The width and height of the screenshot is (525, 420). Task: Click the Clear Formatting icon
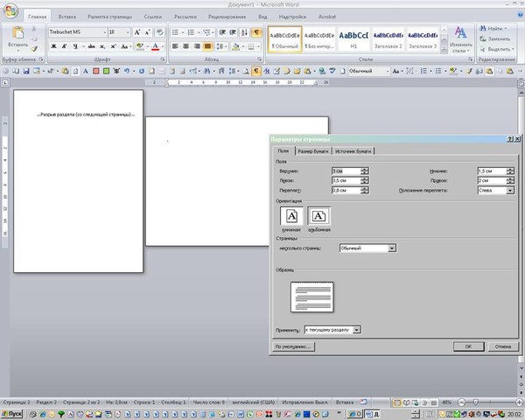160,32
